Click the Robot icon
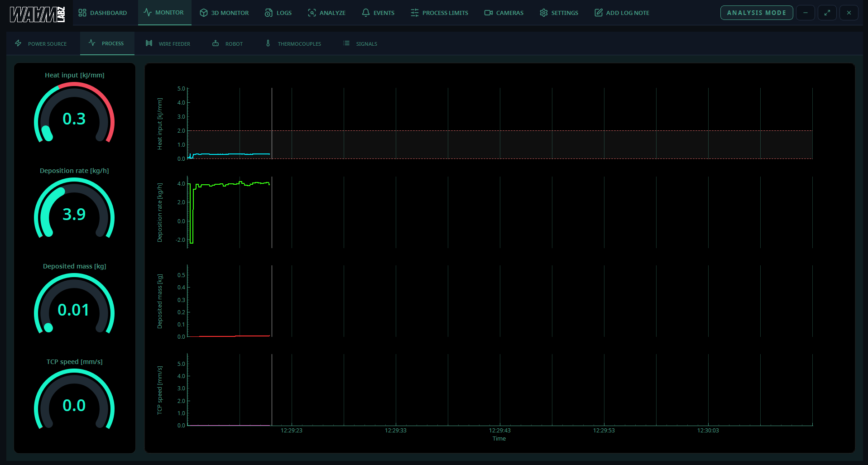The width and height of the screenshot is (868, 465). click(216, 43)
